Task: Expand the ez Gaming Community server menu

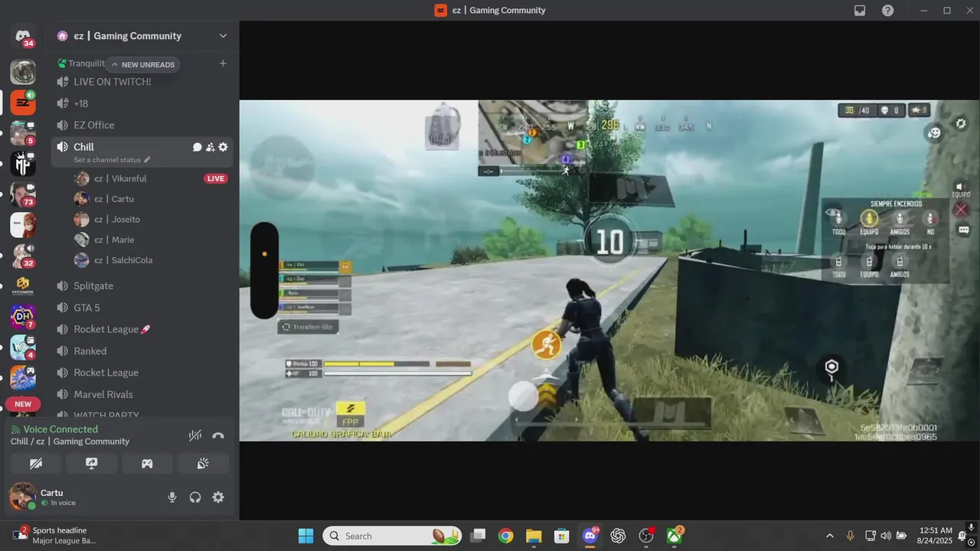Action: click(223, 36)
